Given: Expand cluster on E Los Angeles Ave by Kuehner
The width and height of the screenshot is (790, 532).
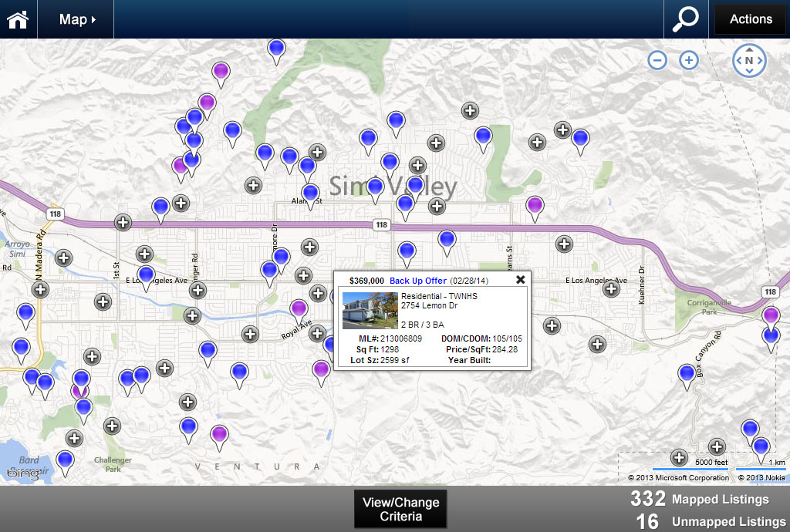Looking at the screenshot, I should [x=611, y=289].
